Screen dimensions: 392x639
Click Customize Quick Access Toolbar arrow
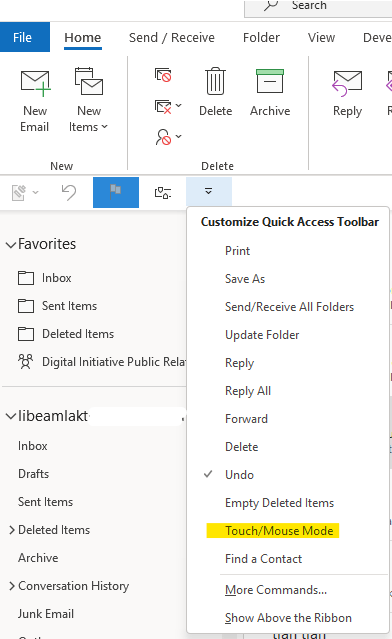(x=208, y=191)
